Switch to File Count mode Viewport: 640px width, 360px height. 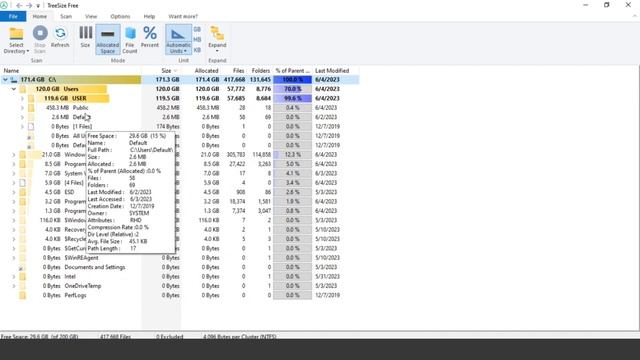tap(130, 40)
